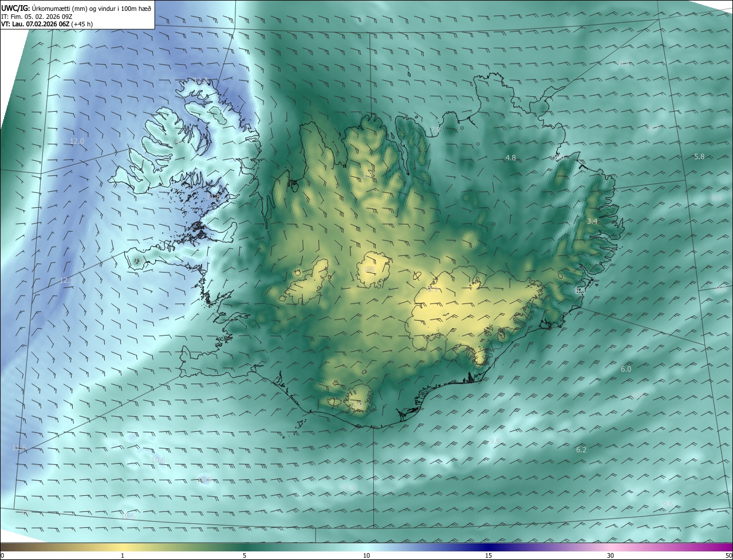Click the '50' label on the color scale
Image resolution: width=733 pixels, height=560 pixels.
pyautogui.click(x=728, y=555)
